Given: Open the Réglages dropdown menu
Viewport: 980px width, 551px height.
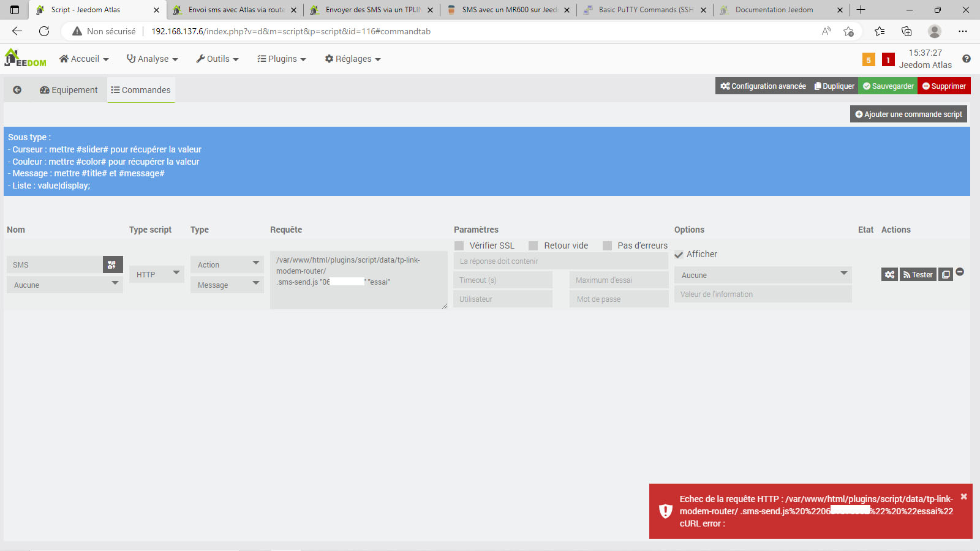Looking at the screenshot, I should pyautogui.click(x=353, y=59).
